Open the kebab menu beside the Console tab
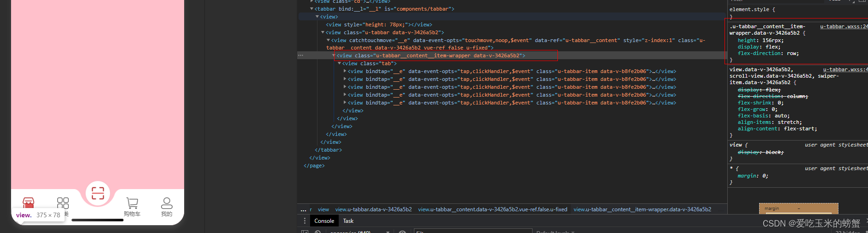Screen dimensions: 868x233 (x=305, y=221)
